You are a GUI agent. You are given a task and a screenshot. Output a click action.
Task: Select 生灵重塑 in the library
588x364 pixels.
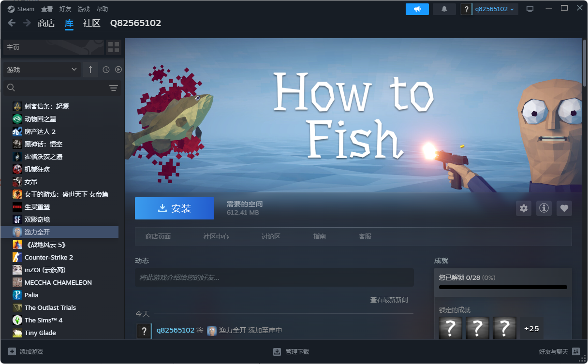(x=59, y=207)
